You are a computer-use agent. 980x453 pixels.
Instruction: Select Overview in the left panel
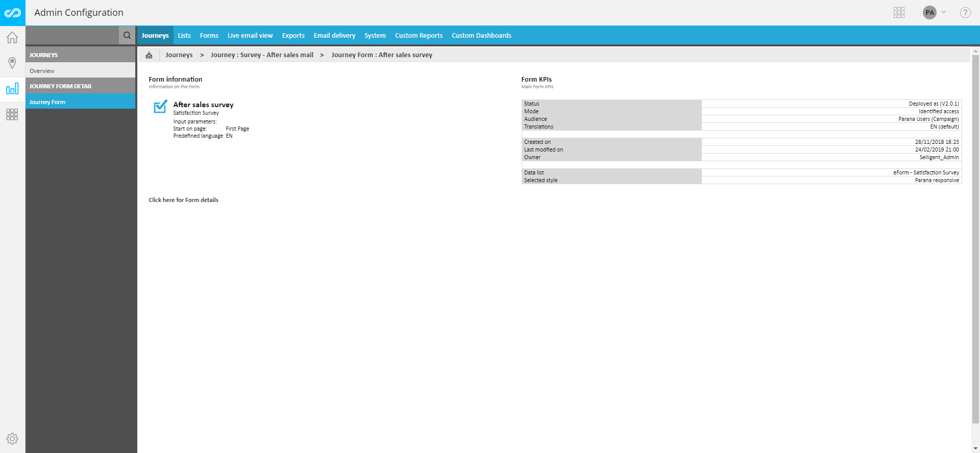42,71
